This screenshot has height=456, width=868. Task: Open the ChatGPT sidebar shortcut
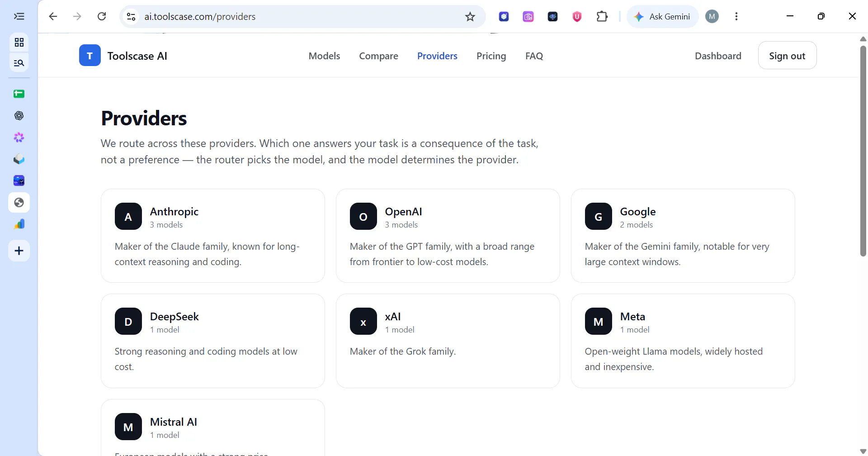19,116
